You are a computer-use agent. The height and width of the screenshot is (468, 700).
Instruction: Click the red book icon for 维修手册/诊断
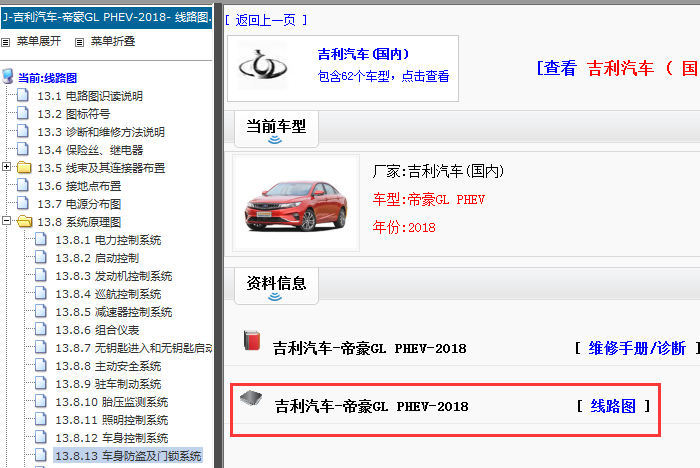[x=252, y=340]
